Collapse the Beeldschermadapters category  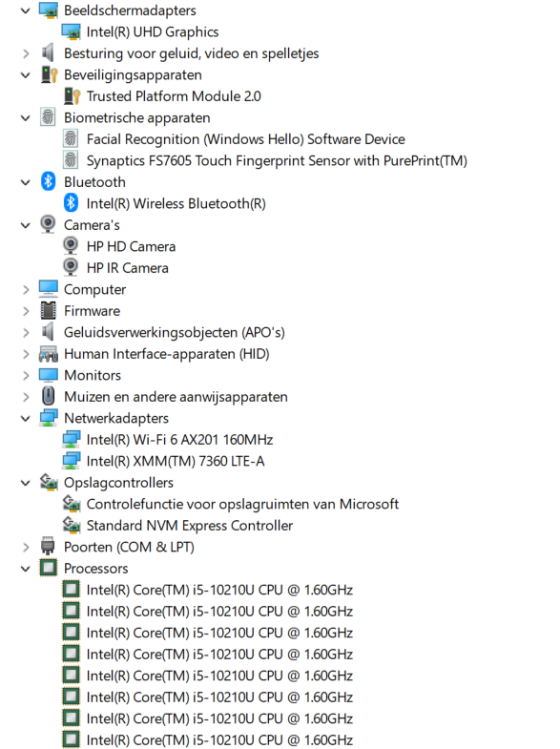[x=26, y=10]
